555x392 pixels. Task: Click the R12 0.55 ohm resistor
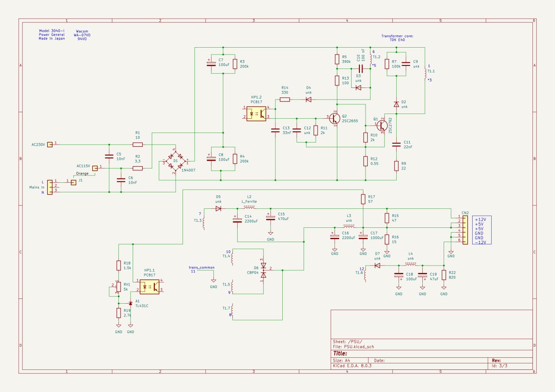[x=366, y=161]
